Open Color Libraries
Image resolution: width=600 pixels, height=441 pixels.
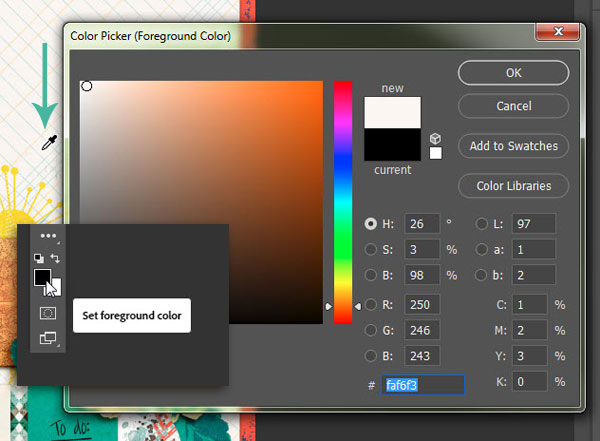513,186
